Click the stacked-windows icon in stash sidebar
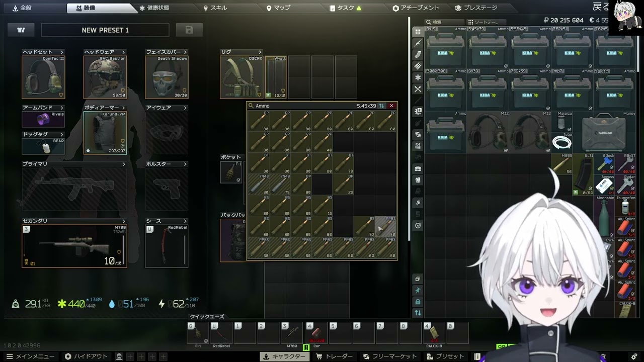The height and width of the screenshot is (362, 644). [x=418, y=279]
